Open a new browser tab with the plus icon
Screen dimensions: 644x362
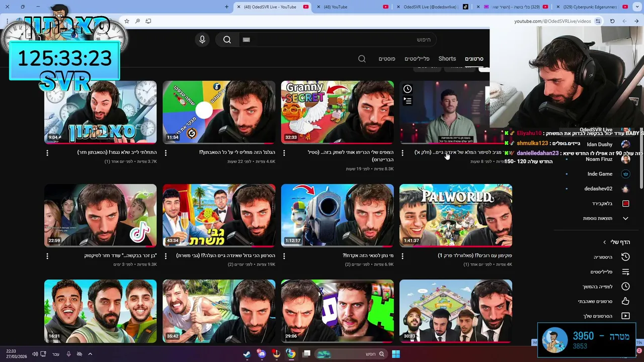pos(226,7)
